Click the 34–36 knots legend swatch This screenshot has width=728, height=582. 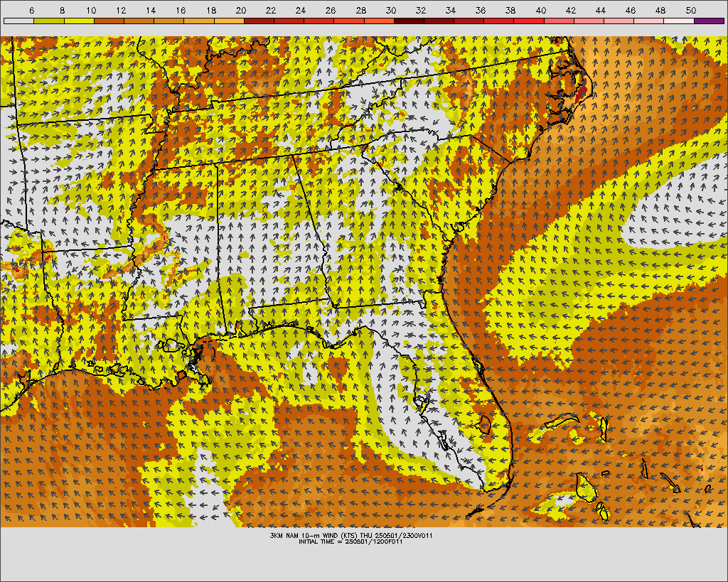click(469, 21)
